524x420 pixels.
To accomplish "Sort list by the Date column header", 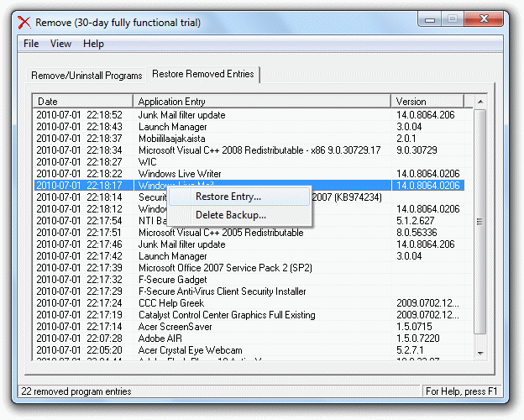I will tap(82, 102).
